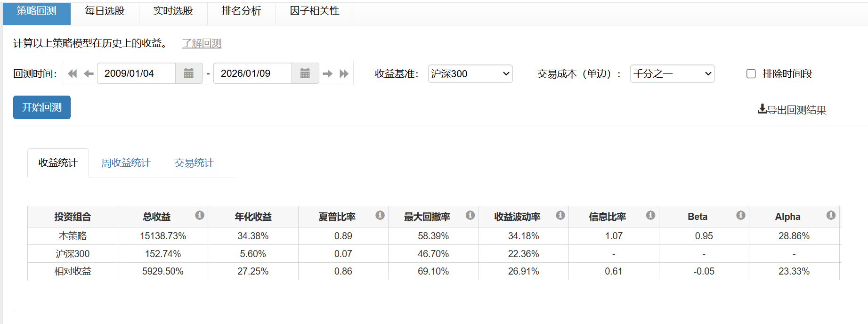Switch to the 每日选股 tab
Screen dimensions: 868x324
click(105, 11)
